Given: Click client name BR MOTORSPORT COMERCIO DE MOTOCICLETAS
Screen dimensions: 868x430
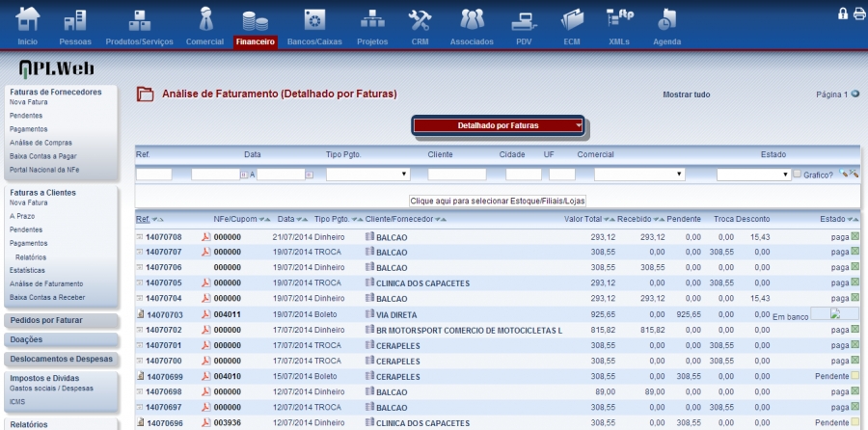Looking at the screenshot, I should [469, 331].
